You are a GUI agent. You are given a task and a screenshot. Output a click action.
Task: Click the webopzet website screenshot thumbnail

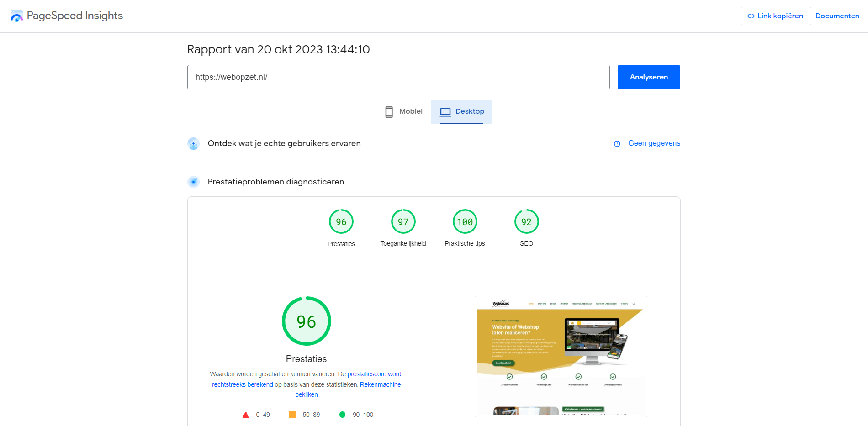click(561, 356)
